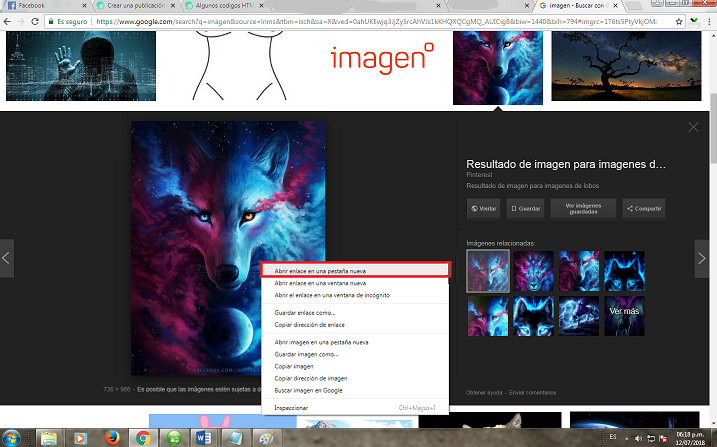Close the image preview panel with X
This screenshot has height=447, width=717.
pos(693,127)
